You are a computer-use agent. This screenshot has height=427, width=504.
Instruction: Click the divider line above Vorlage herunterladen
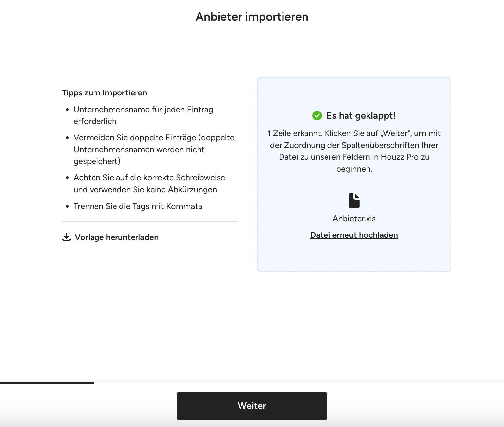[x=150, y=222]
